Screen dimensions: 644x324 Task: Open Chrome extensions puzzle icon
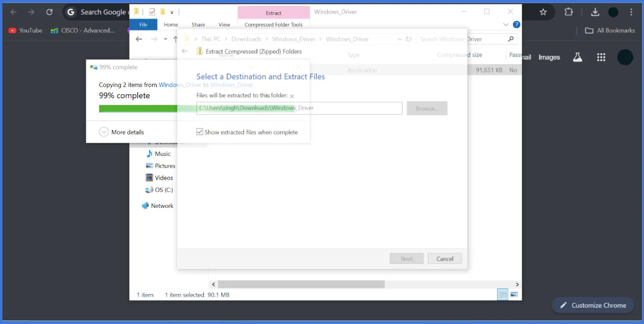coord(569,12)
